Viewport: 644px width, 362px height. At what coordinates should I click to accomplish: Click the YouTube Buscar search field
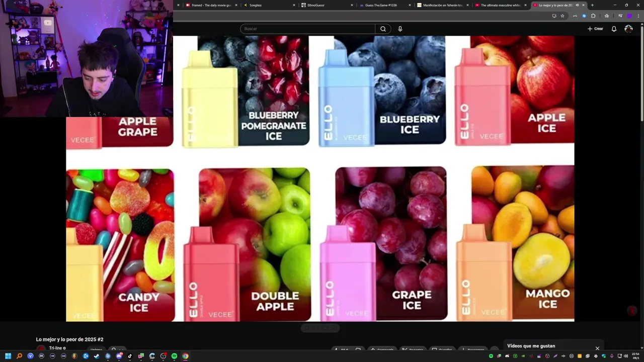coord(307,29)
